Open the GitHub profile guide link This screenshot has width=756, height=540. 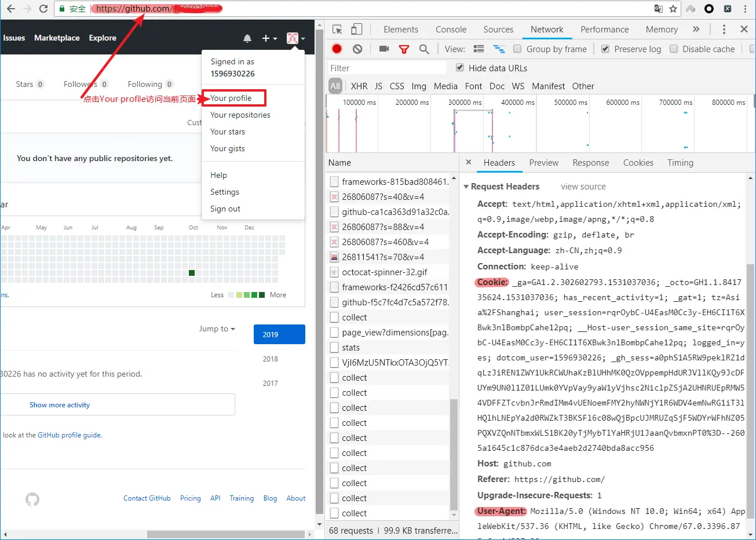pyautogui.click(x=70, y=435)
